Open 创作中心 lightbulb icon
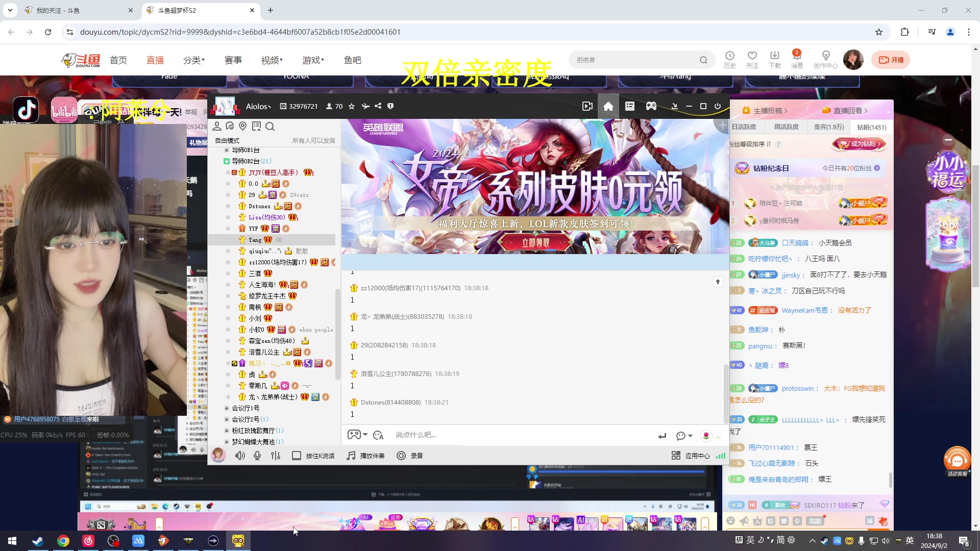 (x=826, y=60)
